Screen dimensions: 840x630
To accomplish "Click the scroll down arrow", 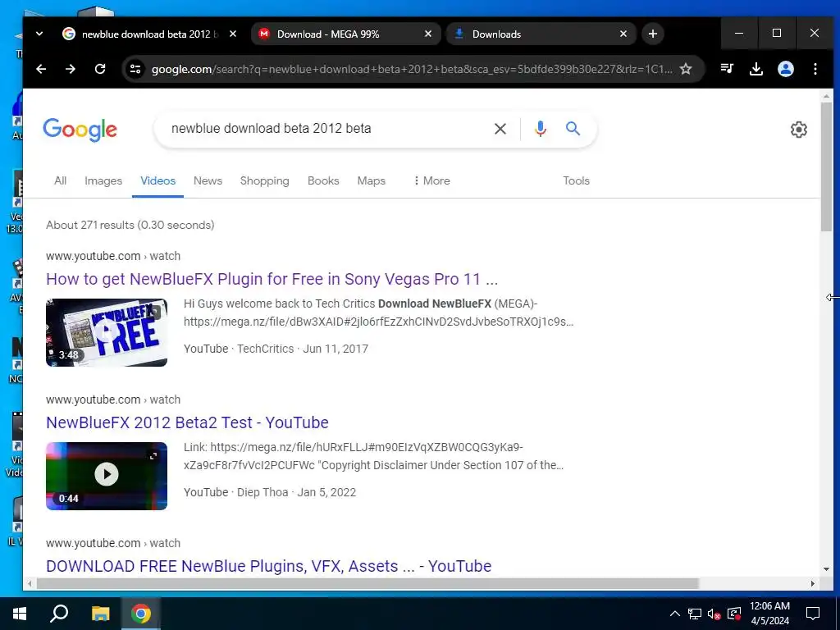I will pos(826,569).
